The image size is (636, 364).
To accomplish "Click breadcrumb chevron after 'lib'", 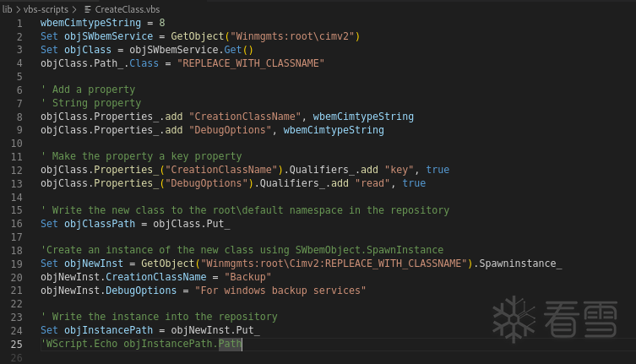I will 19,9.
